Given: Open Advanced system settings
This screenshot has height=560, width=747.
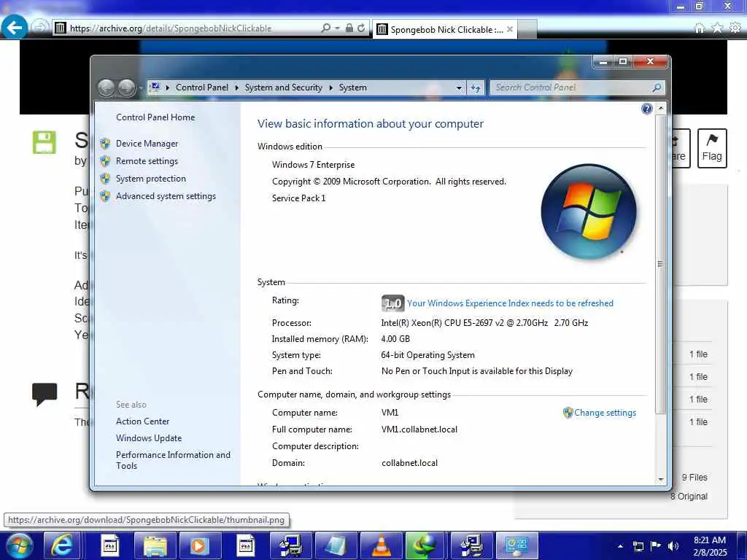Looking at the screenshot, I should point(166,197).
